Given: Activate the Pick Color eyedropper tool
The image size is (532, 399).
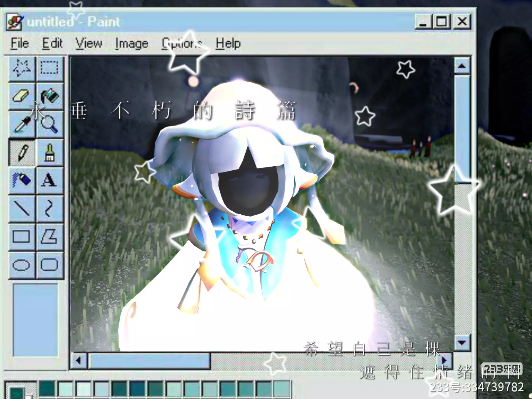Looking at the screenshot, I should pos(22,124).
